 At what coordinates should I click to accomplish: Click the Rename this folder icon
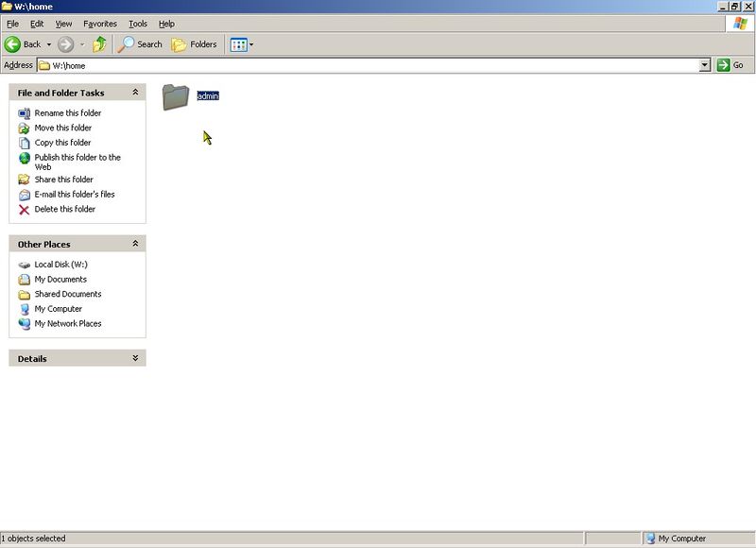(25, 113)
